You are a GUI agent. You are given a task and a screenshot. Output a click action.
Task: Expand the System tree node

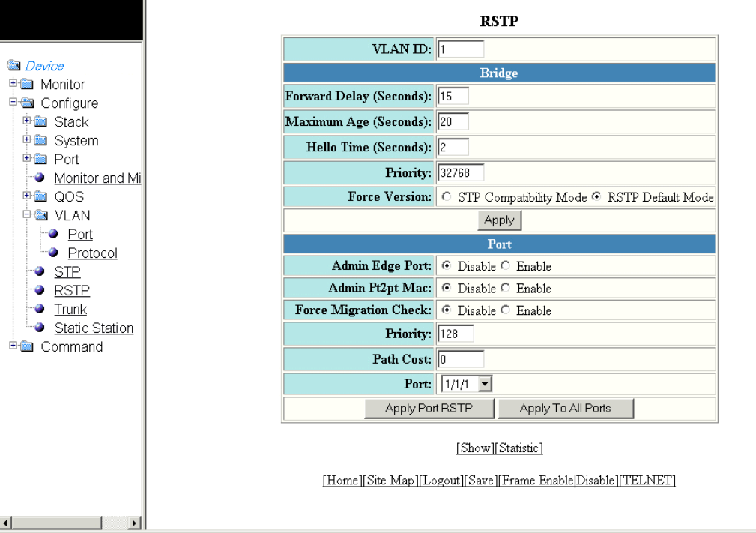(26, 139)
